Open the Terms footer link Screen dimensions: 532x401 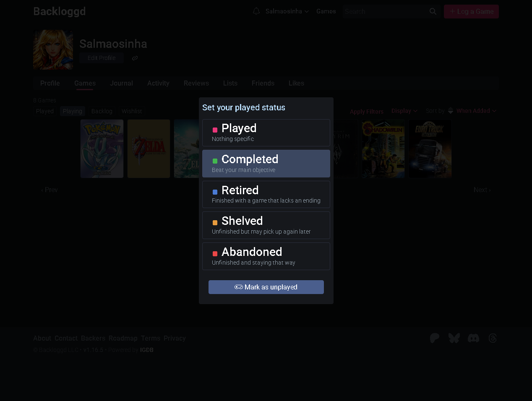pos(151,338)
